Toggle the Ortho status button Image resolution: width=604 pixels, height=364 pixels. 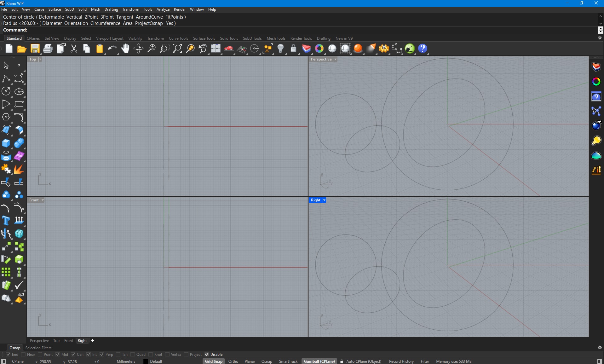(x=233, y=361)
